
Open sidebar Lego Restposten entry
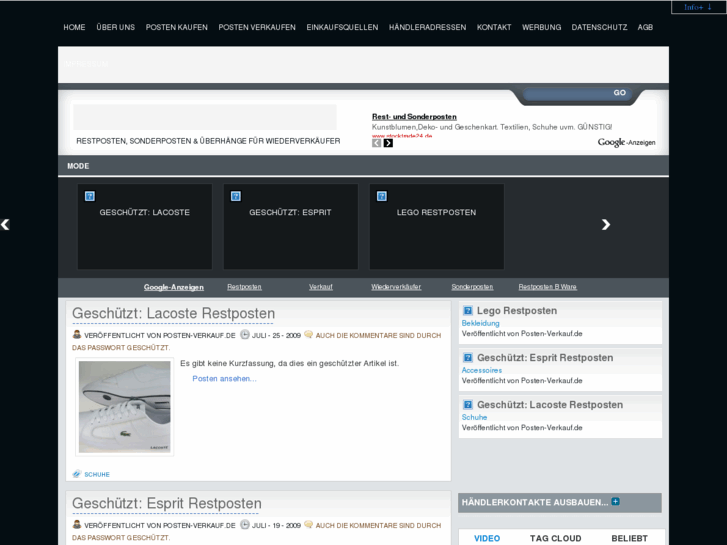(x=517, y=311)
